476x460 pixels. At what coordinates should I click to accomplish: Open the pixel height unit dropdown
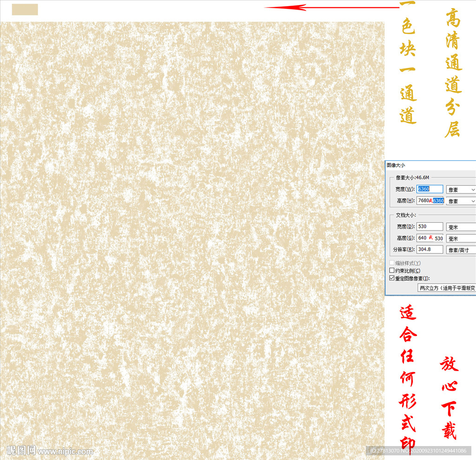(x=461, y=201)
